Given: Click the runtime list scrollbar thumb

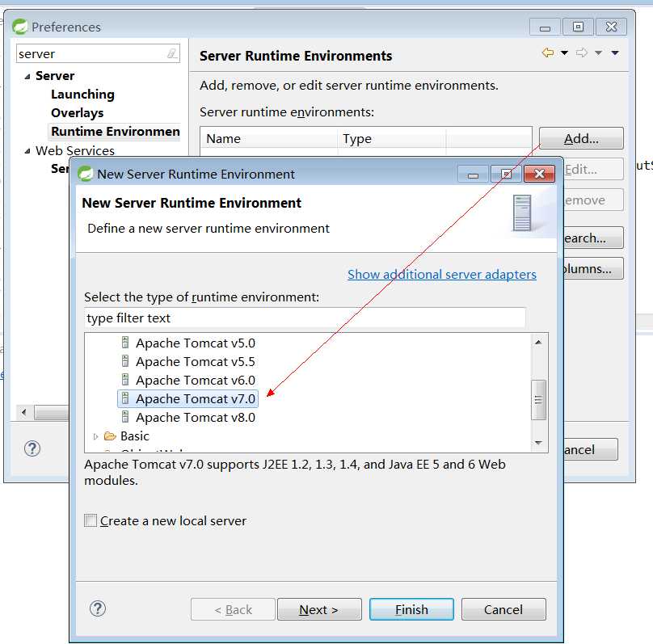Looking at the screenshot, I should pyautogui.click(x=538, y=400).
